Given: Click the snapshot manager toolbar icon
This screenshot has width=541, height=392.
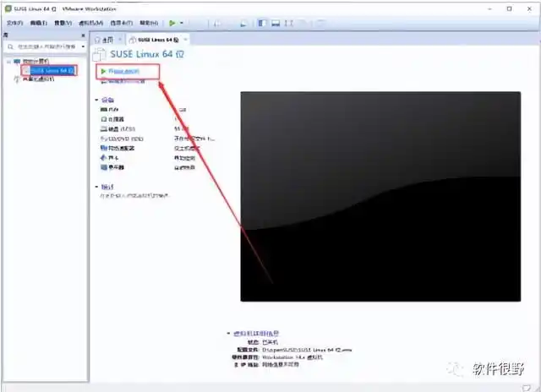Looking at the screenshot, I should coord(243,24).
